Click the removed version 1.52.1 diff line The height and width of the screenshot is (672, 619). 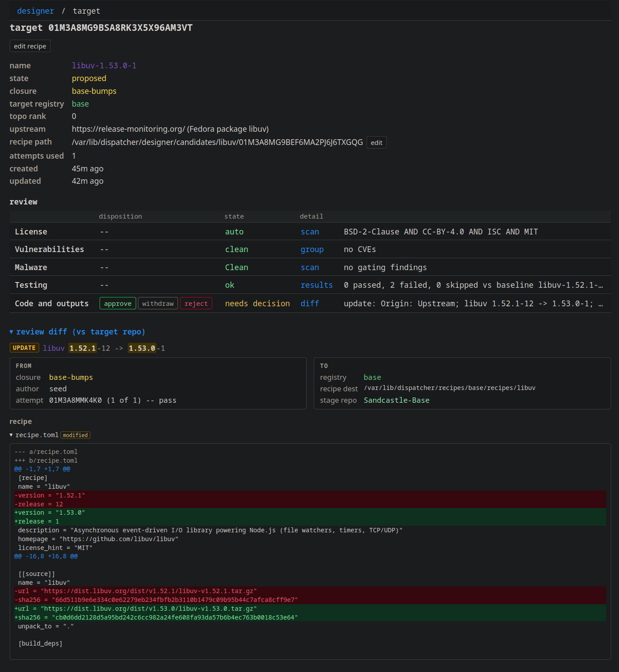310,495
